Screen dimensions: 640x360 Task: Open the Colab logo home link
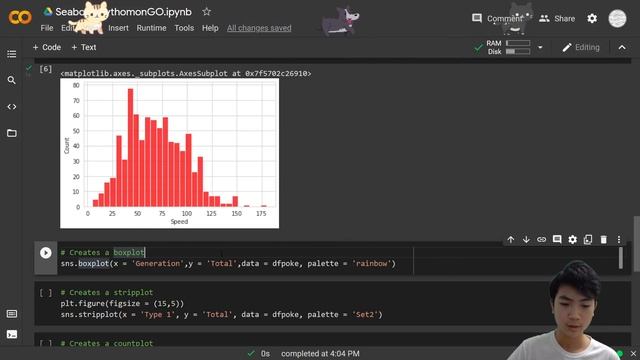coord(20,18)
